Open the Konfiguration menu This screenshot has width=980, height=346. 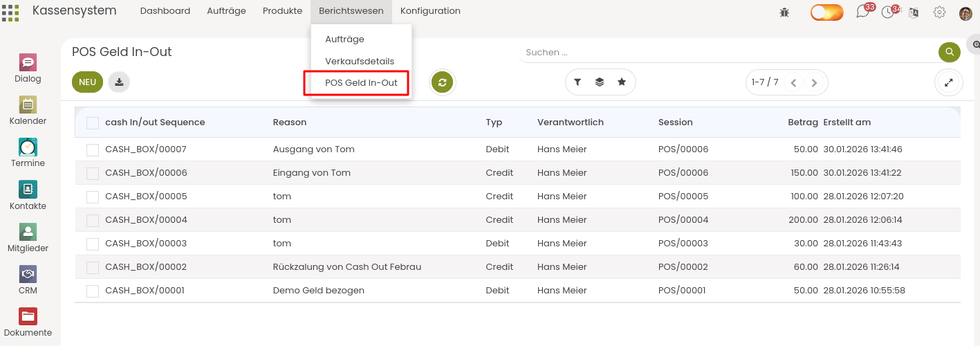click(430, 11)
